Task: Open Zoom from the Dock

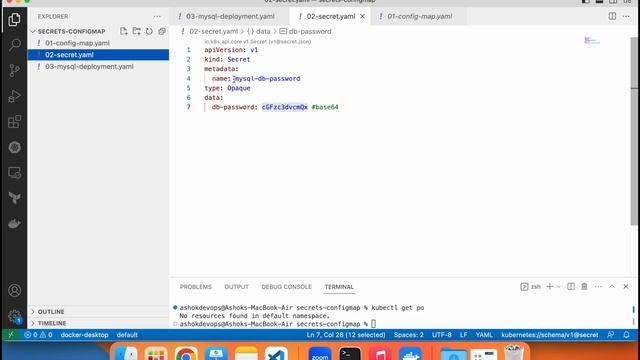Action: (320, 353)
